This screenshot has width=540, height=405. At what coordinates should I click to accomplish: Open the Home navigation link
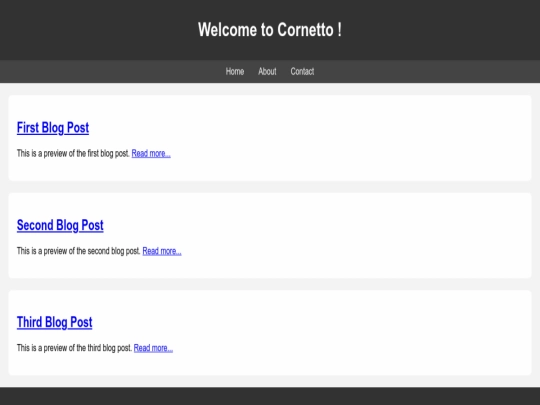coord(235,71)
